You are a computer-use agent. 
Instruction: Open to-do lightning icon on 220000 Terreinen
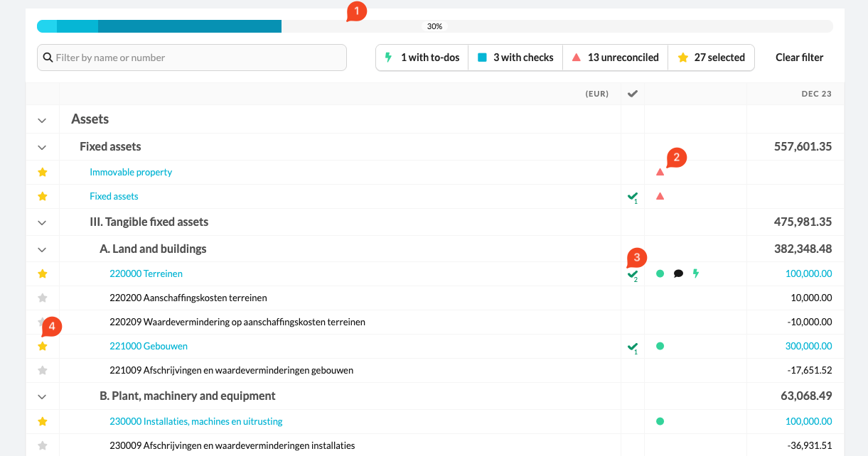(x=696, y=273)
